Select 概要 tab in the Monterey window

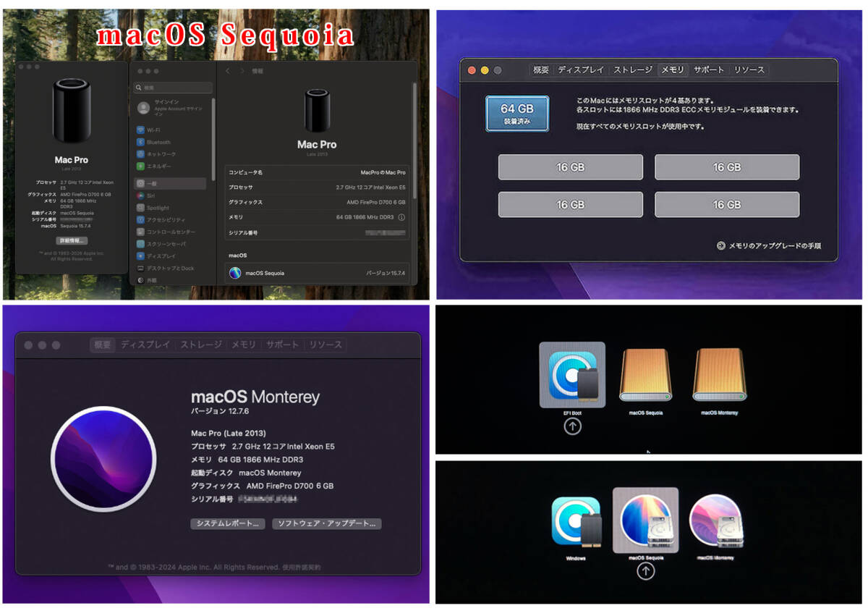103,345
